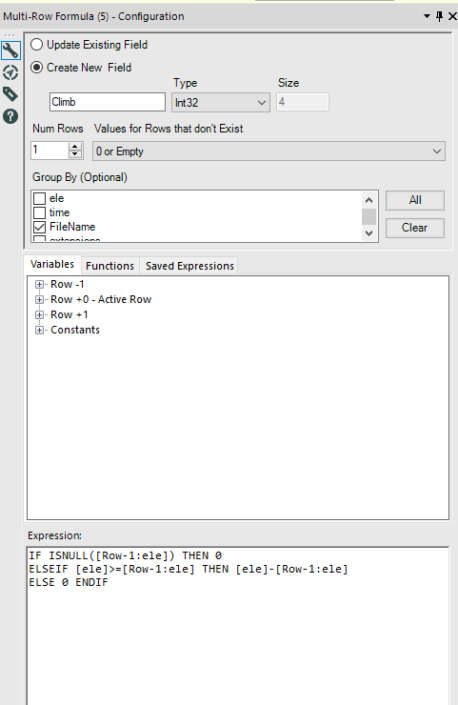This screenshot has height=705, width=458.
Task: Open the Help question mark icon
Action: coord(10,116)
